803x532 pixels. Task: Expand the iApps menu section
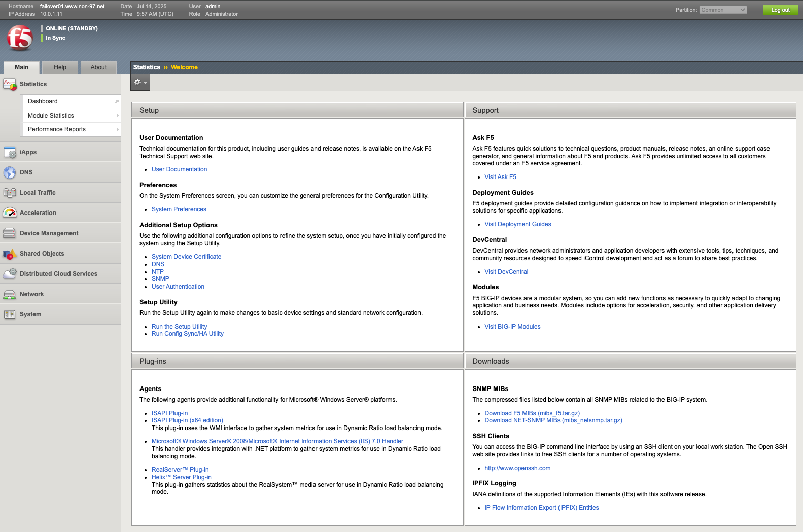pos(60,152)
